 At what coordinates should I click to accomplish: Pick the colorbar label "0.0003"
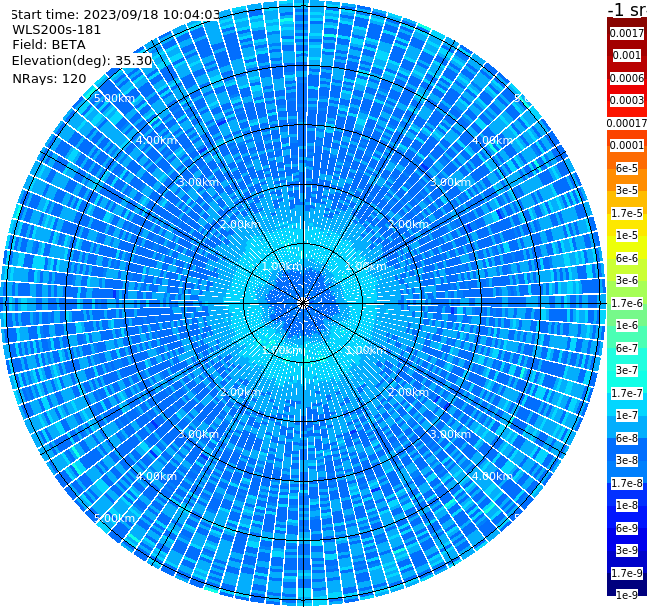[627, 100]
